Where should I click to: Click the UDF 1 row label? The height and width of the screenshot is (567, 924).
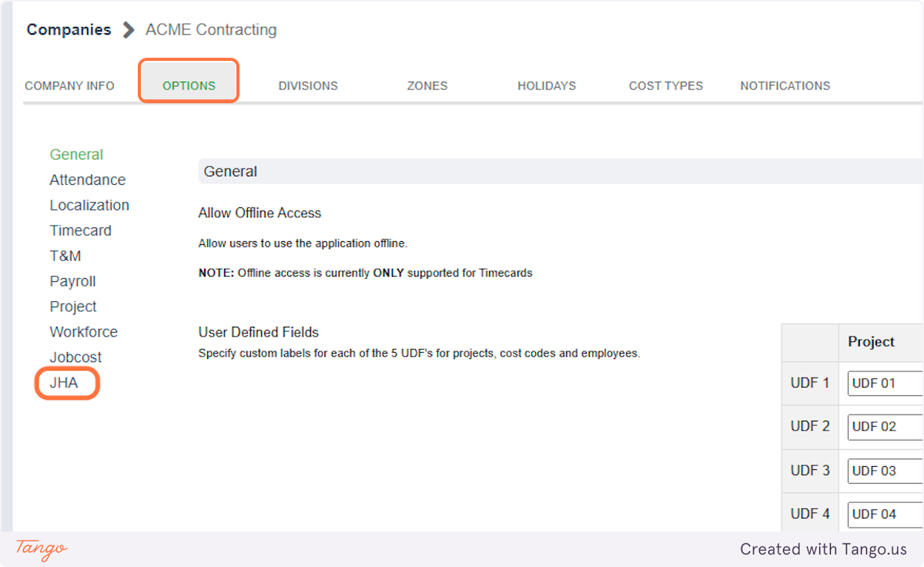[x=810, y=383]
